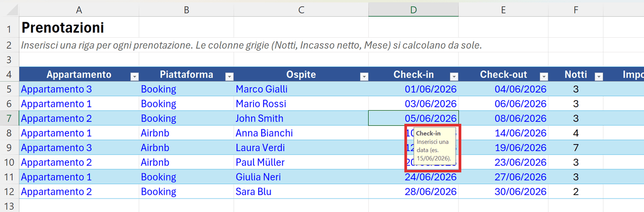
Task: Select the Anna Bianchi guest cell
Action: pyautogui.click(x=301, y=133)
